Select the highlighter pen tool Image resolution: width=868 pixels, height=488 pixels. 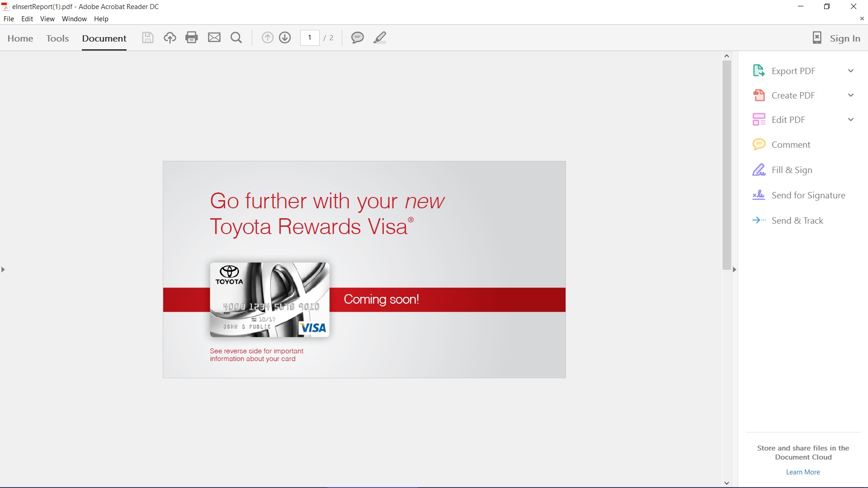click(x=380, y=38)
